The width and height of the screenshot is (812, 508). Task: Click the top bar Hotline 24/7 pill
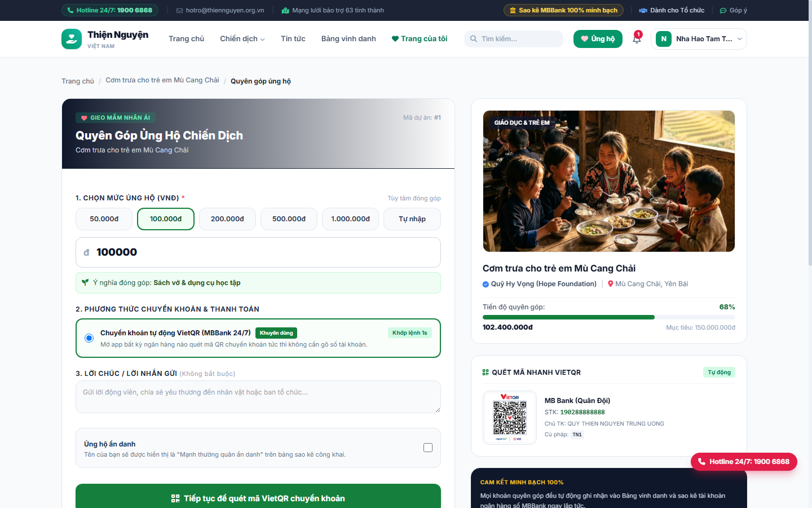tap(110, 10)
